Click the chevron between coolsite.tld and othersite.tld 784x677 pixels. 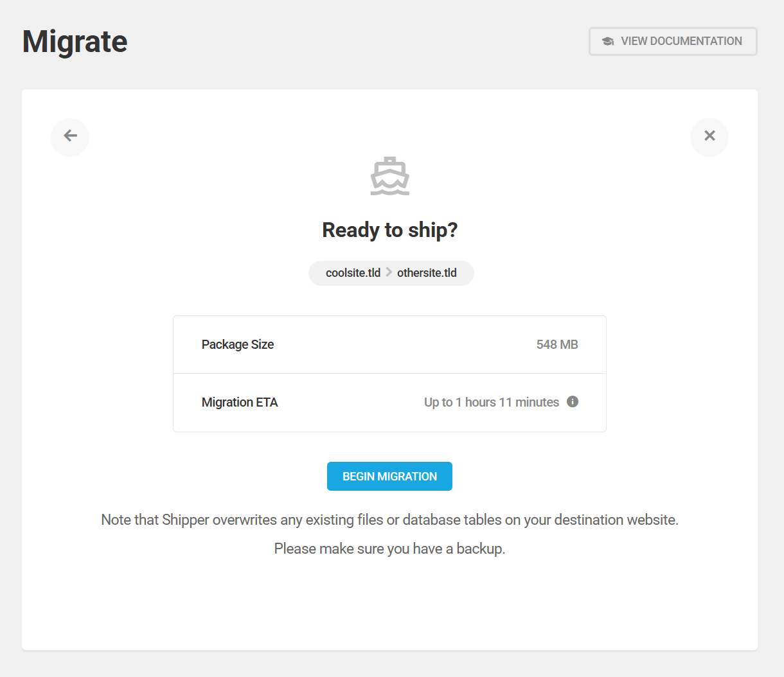[x=388, y=272]
